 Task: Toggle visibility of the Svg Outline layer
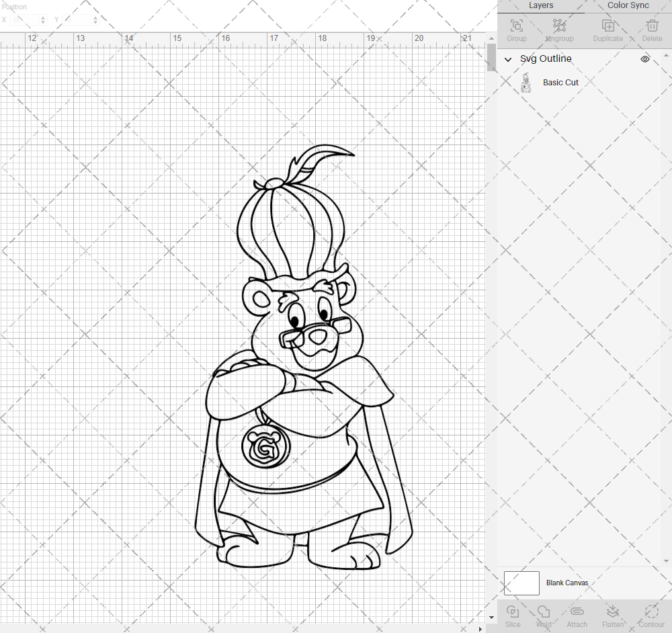click(644, 59)
